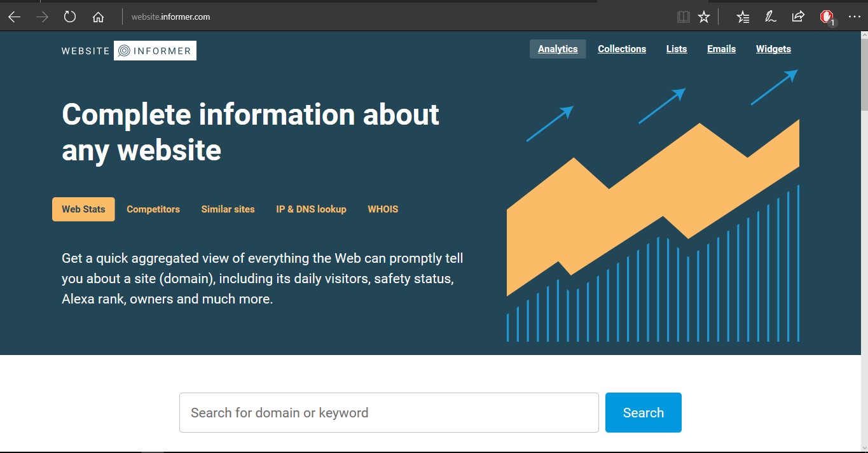Click the Search button
Viewport: 868px width, 453px height.
643,412
